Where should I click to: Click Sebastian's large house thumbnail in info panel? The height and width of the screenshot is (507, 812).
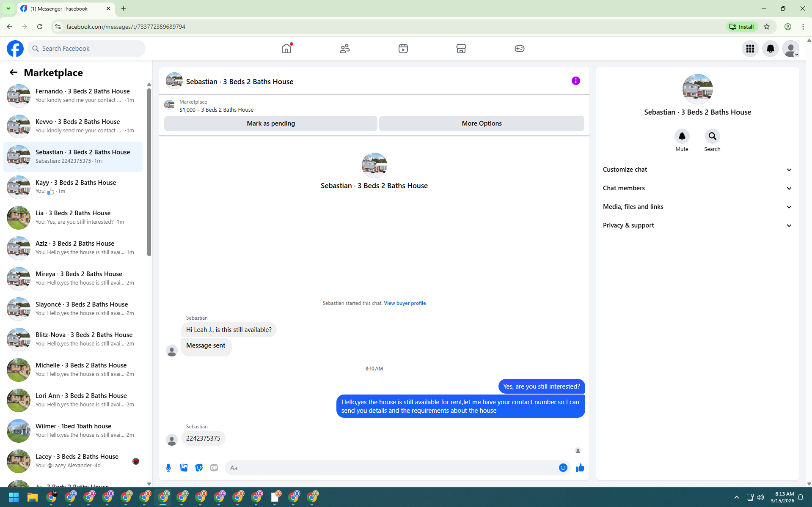698,89
